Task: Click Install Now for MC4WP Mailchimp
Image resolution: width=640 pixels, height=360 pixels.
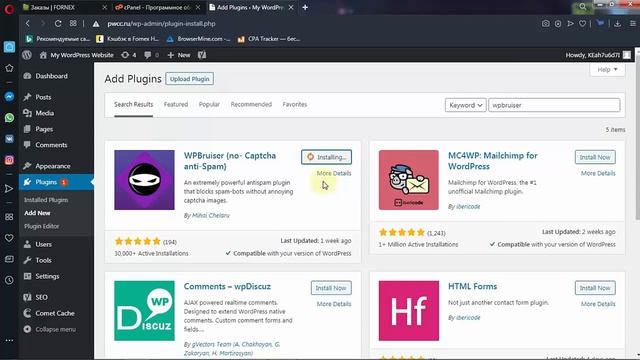Action: click(x=595, y=157)
